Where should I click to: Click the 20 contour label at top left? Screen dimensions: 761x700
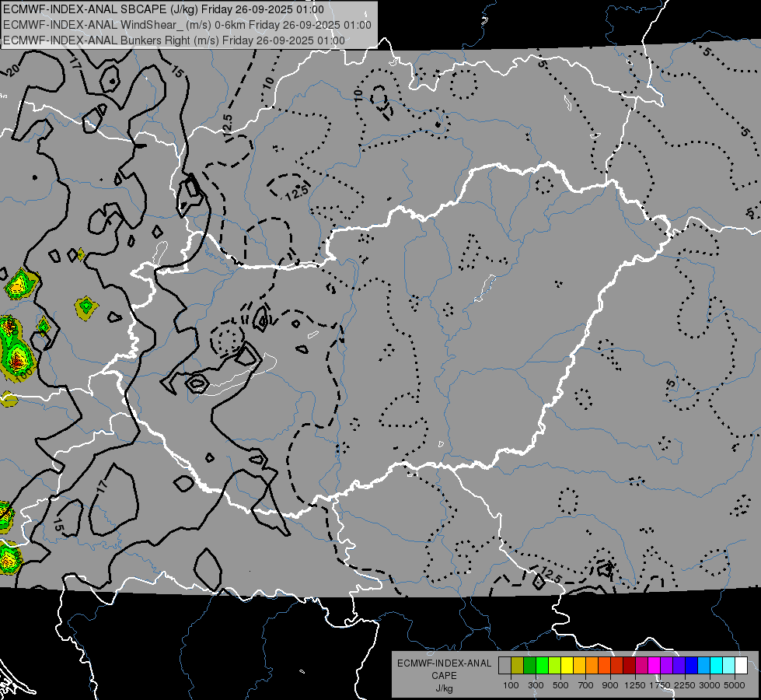[x=12, y=69]
